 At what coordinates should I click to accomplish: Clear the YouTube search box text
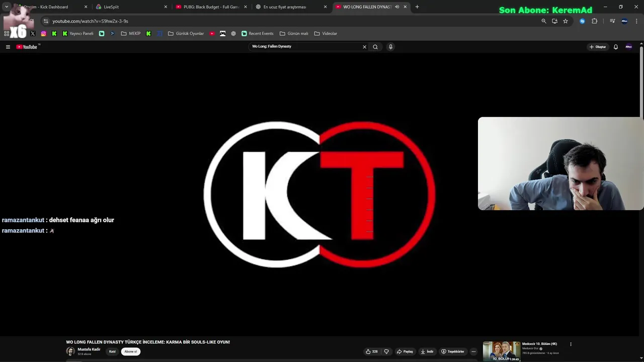(365, 47)
